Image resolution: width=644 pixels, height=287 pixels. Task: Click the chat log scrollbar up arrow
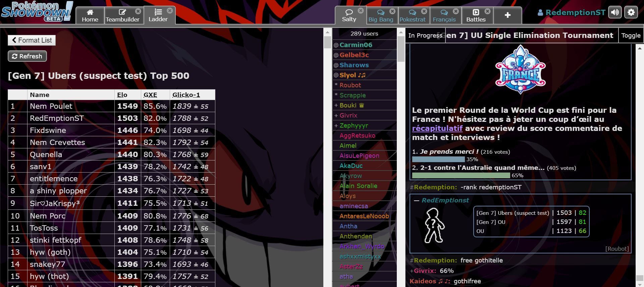[640, 48]
